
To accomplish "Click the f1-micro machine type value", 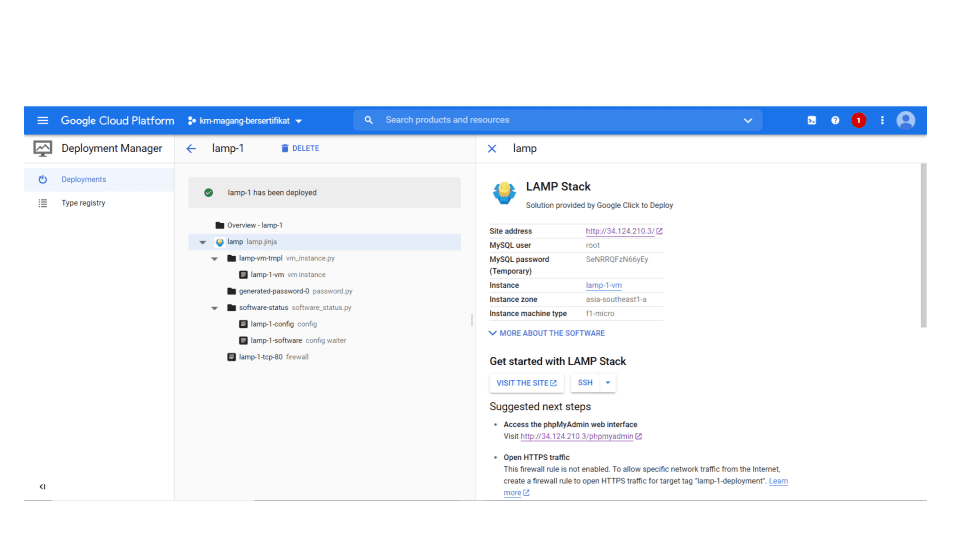I will pyautogui.click(x=600, y=313).
